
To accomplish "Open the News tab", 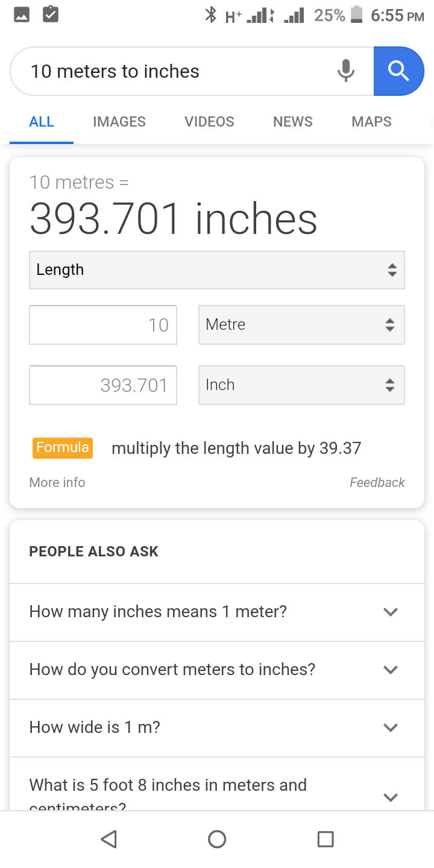I will click(293, 122).
